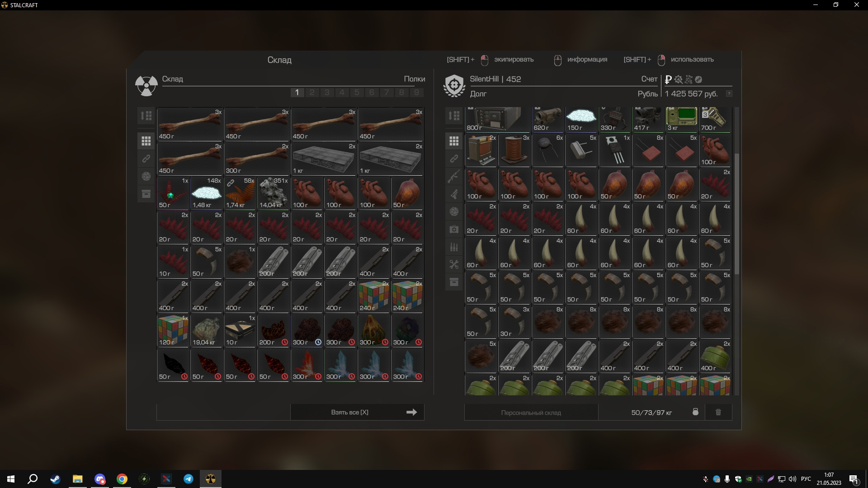Choose the pistol attachments filter icon
Viewport: 868px width, 488px height.
pyautogui.click(x=454, y=194)
